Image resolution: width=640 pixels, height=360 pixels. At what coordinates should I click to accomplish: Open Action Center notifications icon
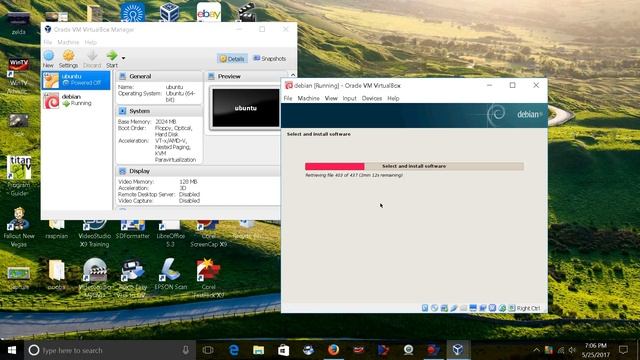click(x=623, y=350)
